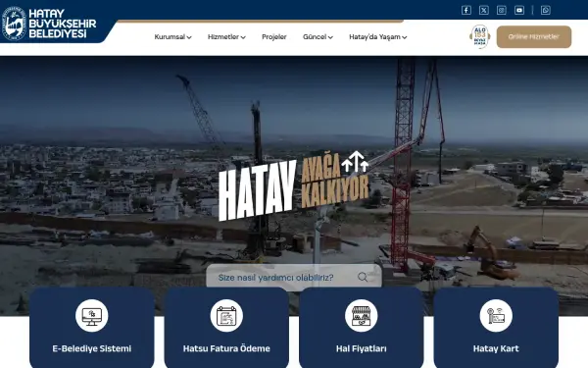Open the Hatsu Fatura Ödeme label link

pos(226,348)
